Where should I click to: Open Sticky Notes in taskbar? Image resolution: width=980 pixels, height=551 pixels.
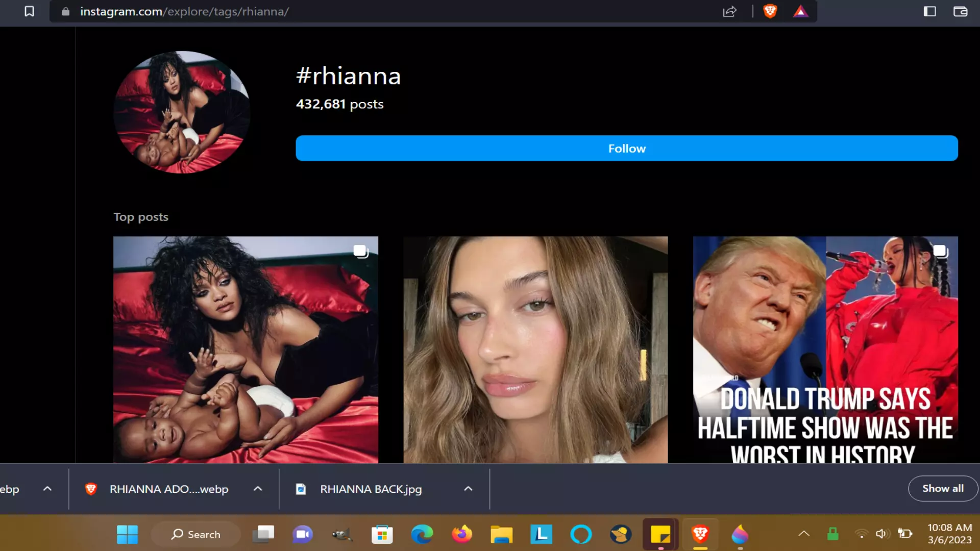coord(660,534)
